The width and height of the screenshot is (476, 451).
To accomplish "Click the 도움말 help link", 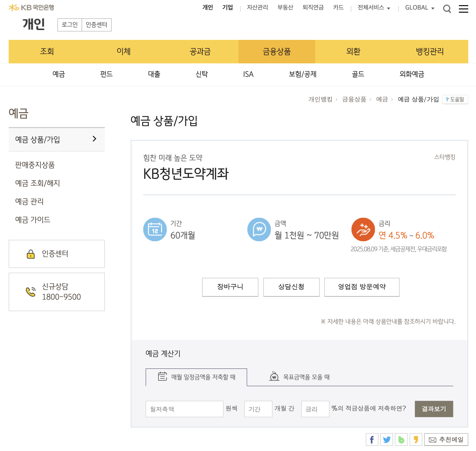I will click(455, 99).
